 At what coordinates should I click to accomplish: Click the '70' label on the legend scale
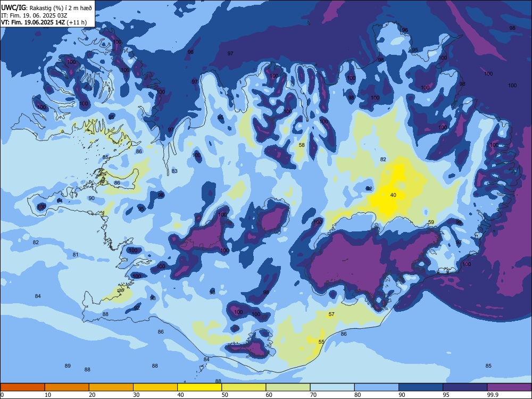313,395
